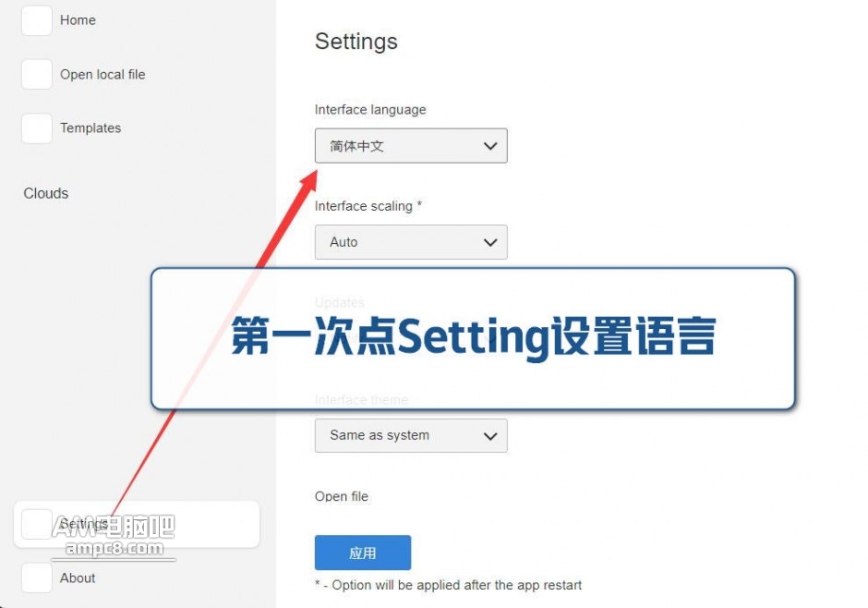Open the Auto interface scaling dropdown
This screenshot has height=608, width=868.
click(x=411, y=242)
